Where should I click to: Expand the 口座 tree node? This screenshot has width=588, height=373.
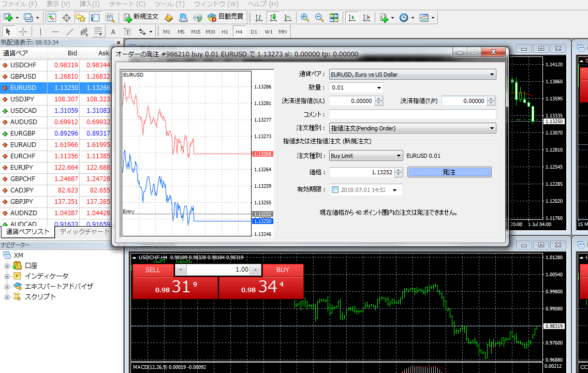pyautogui.click(x=8, y=266)
